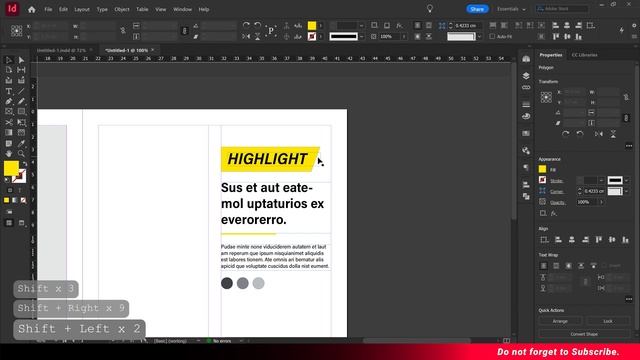
Task: Select the Zoom tool
Action: pyautogui.click(x=21, y=153)
